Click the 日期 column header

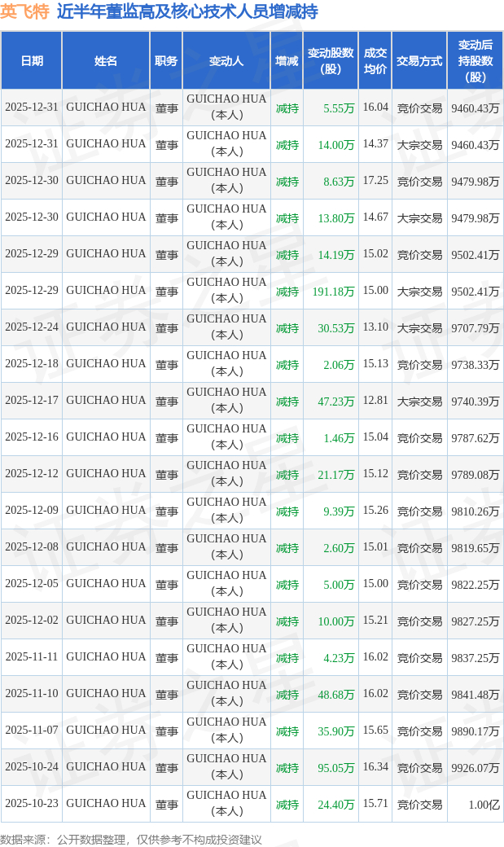click(x=32, y=61)
